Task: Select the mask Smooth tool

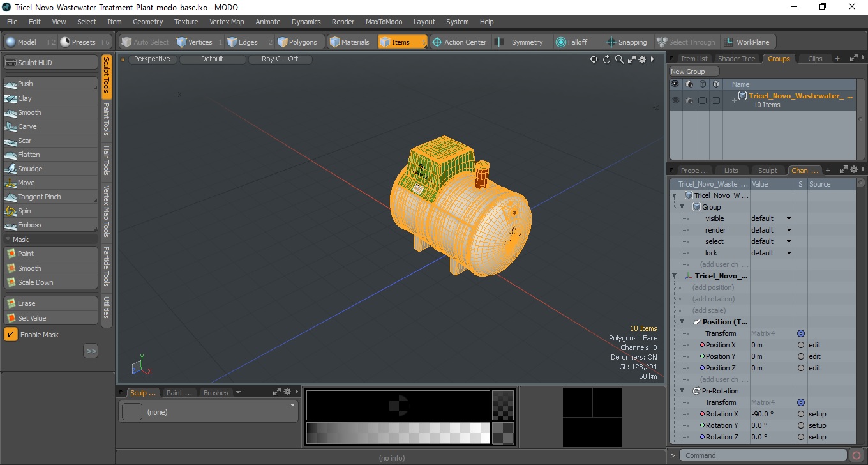Action: pyautogui.click(x=50, y=268)
